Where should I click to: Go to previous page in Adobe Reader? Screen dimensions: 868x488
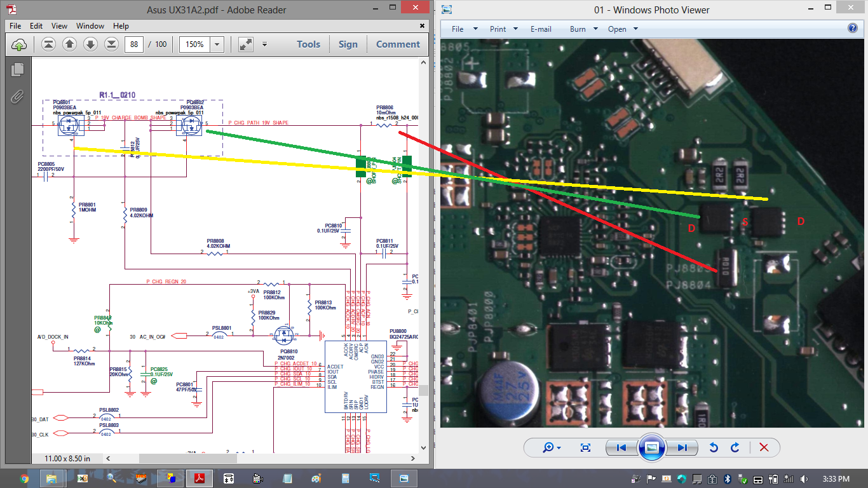[70, 44]
